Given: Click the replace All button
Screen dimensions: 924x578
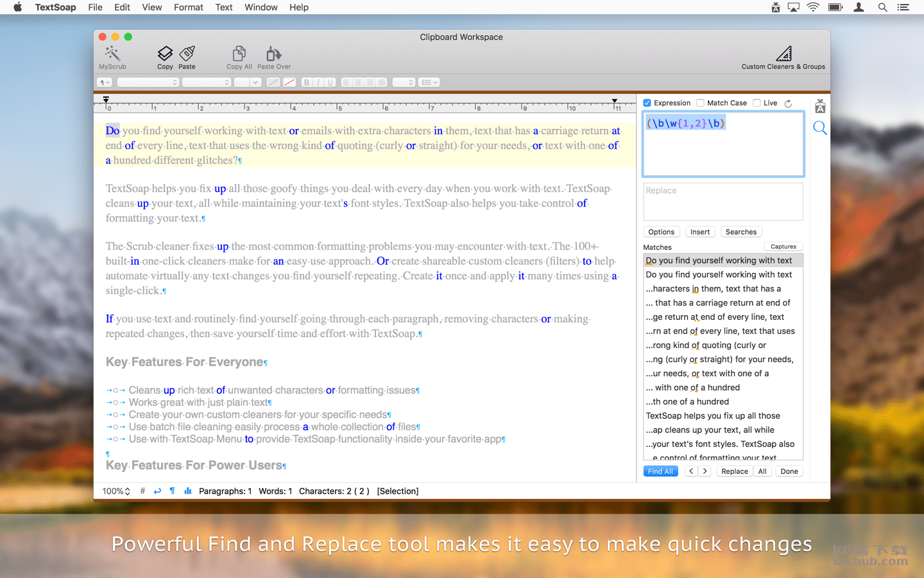Looking at the screenshot, I should (x=762, y=471).
